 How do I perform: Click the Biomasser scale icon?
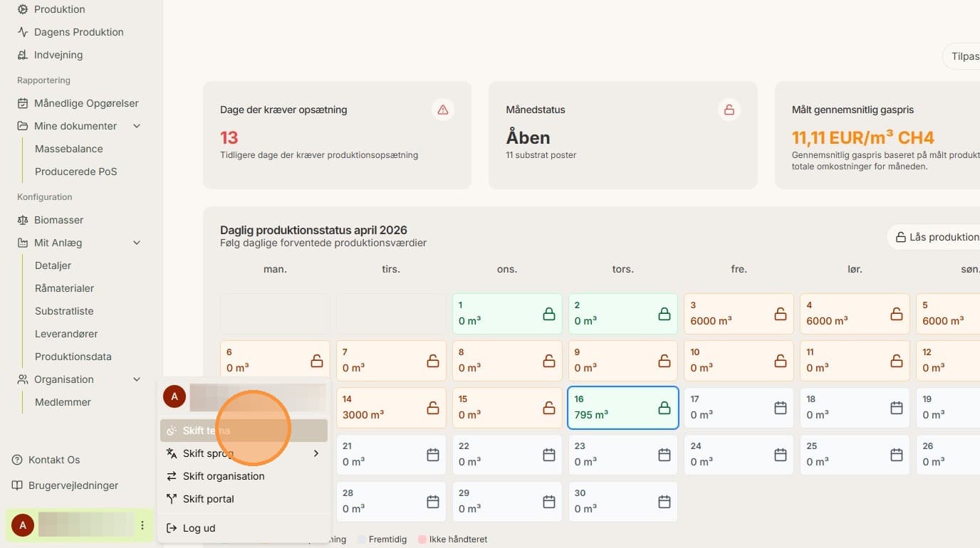23,220
